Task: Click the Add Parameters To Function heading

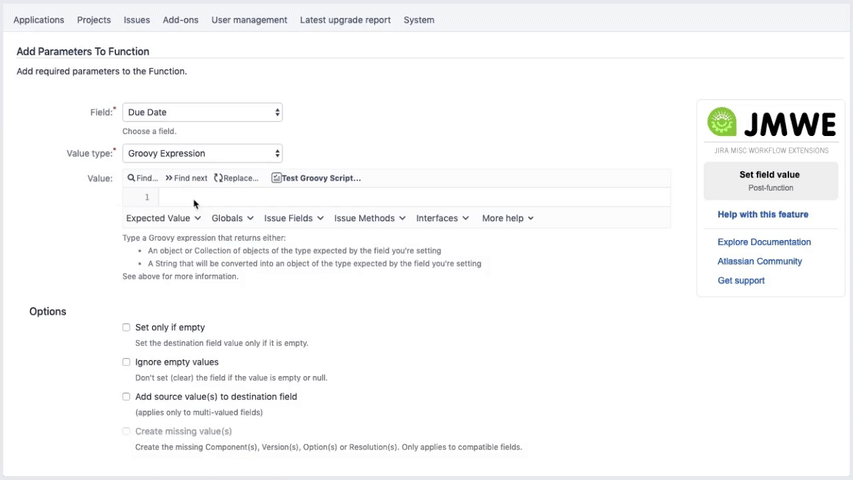Action: [x=83, y=51]
